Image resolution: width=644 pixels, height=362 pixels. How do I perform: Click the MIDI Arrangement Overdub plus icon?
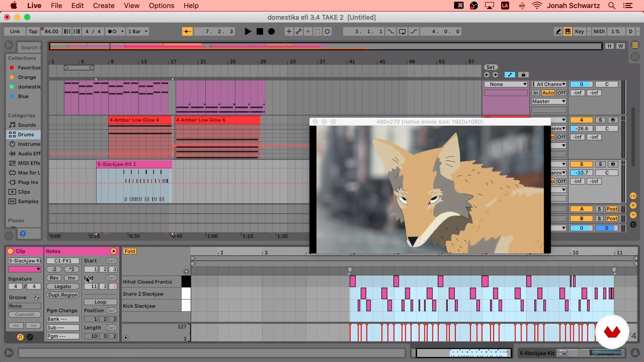point(289,32)
